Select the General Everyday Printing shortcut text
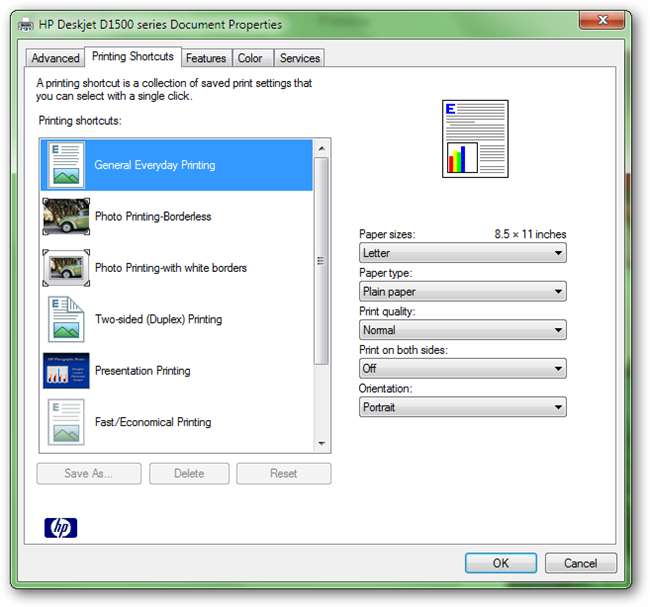650x607 pixels. click(155, 165)
